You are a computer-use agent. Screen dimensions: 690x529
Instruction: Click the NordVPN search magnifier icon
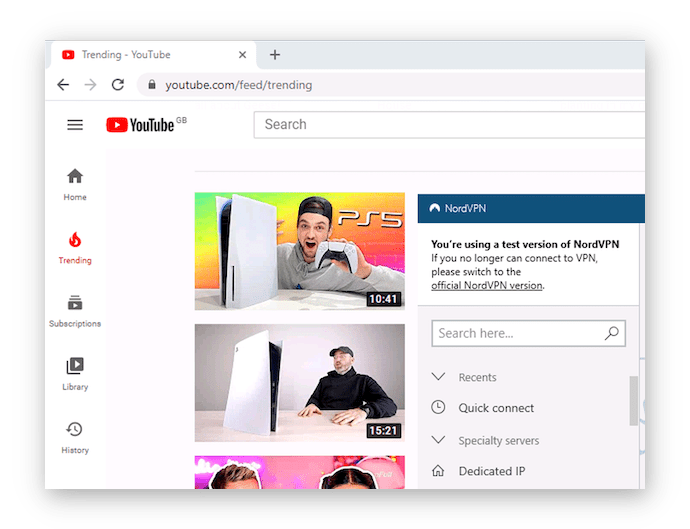pos(612,333)
